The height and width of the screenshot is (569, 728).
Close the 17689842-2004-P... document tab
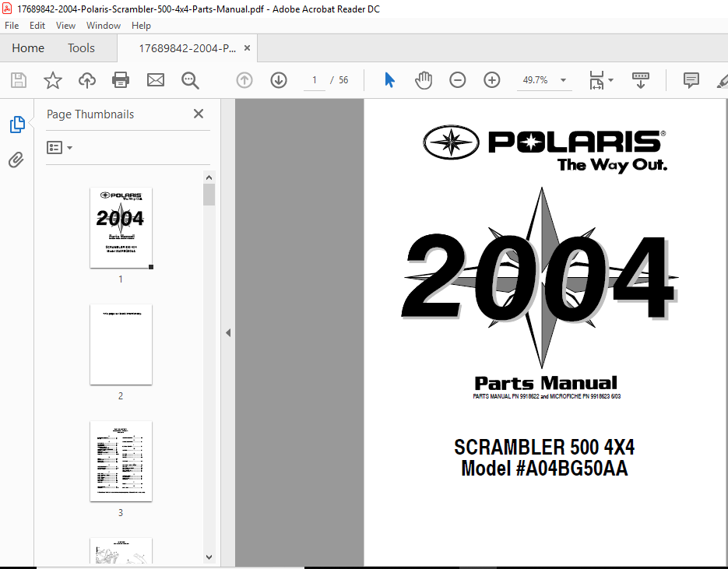(247, 47)
